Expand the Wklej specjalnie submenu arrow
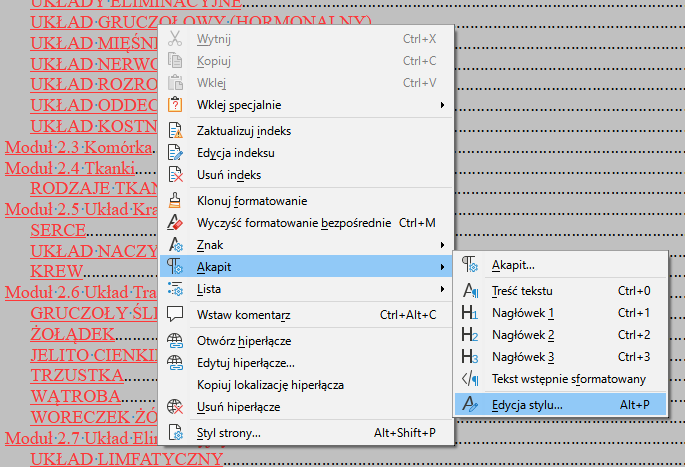This screenshot has height=467, width=685. click(442, 105)
